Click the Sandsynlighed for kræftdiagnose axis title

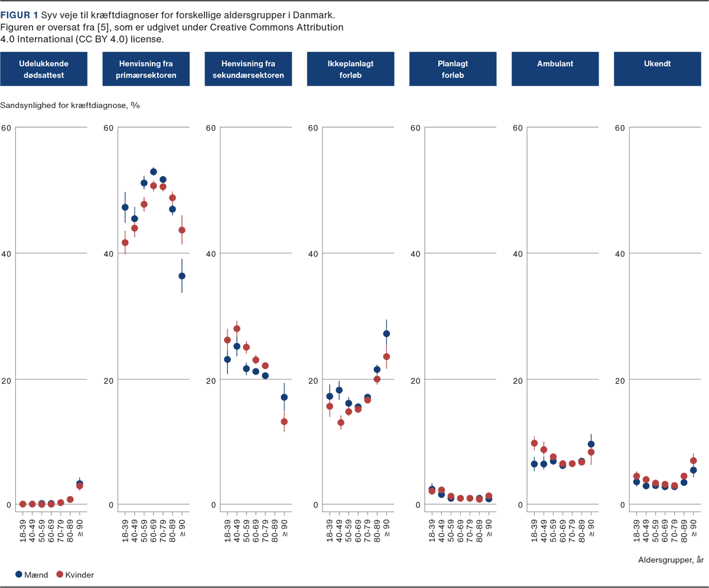(x=70, y=105)
